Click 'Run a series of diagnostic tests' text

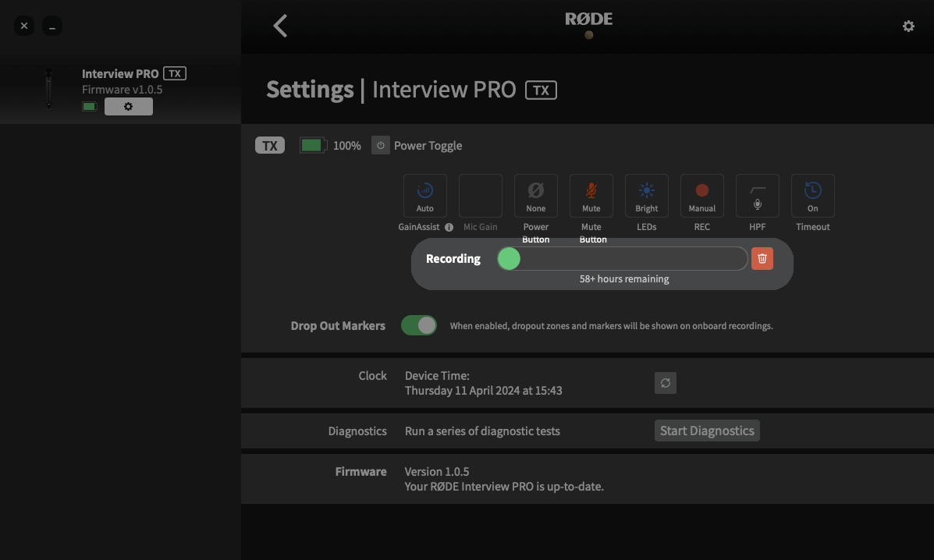coord(482,431)
